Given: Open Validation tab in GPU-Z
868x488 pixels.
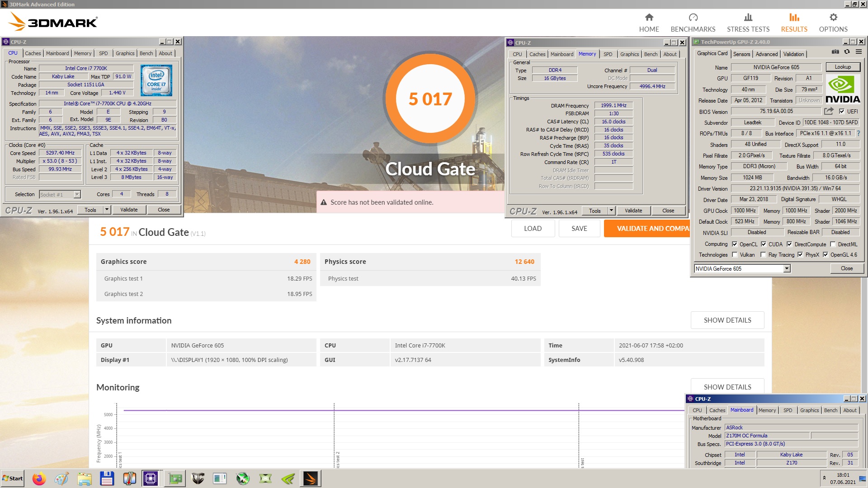Looking at the screenshot, I should tap(793, 54).
